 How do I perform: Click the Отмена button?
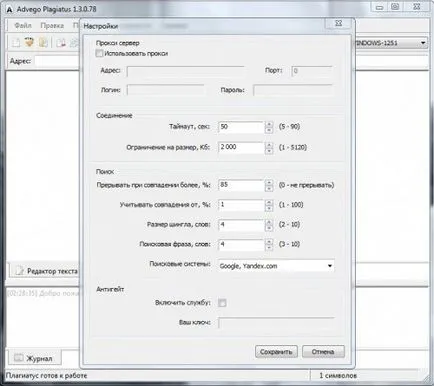coord(323,352)
